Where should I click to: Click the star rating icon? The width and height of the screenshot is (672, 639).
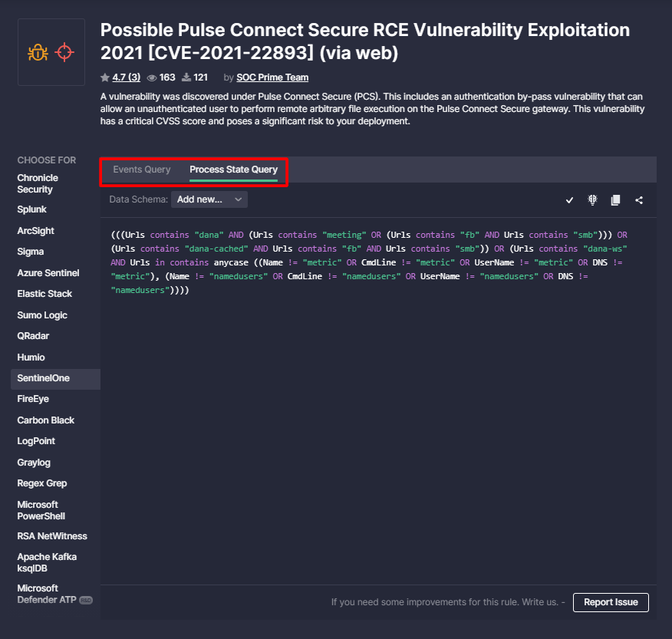pos(105,77)
